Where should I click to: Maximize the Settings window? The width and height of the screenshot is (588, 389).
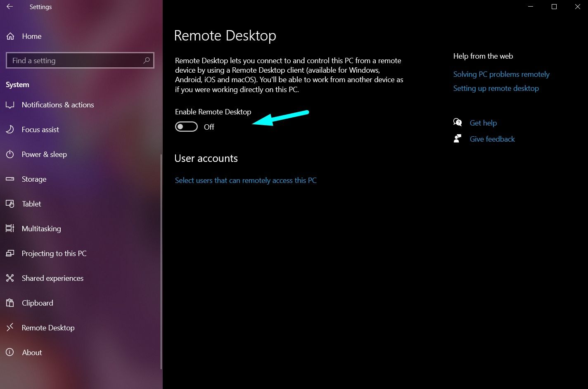pos(554,7)
